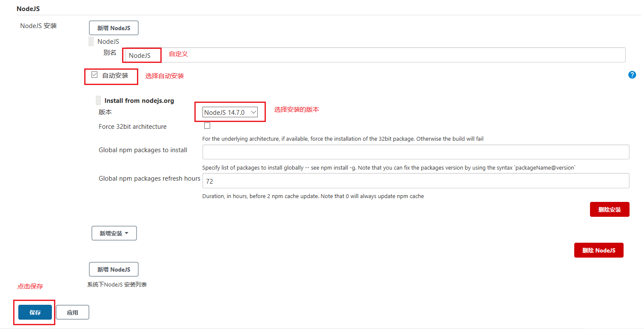The width and height of the screenshot is (644, 329).
Task: Click help text starting 'Duration, in hours'
Action: click(313, 196)
